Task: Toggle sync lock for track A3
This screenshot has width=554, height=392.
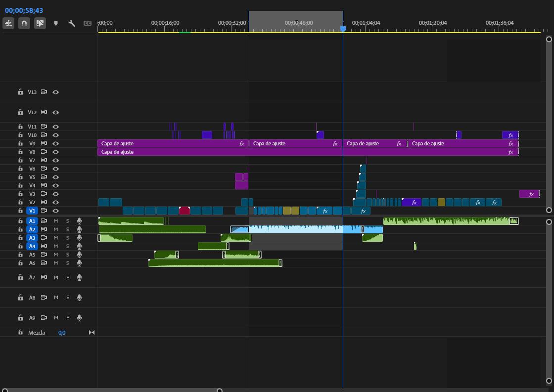Action: click(x=44, y=238)
